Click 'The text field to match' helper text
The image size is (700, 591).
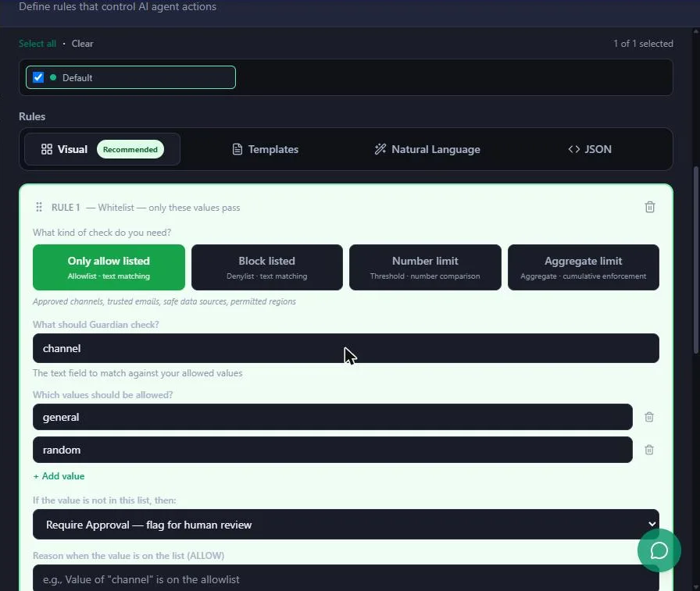137,373
